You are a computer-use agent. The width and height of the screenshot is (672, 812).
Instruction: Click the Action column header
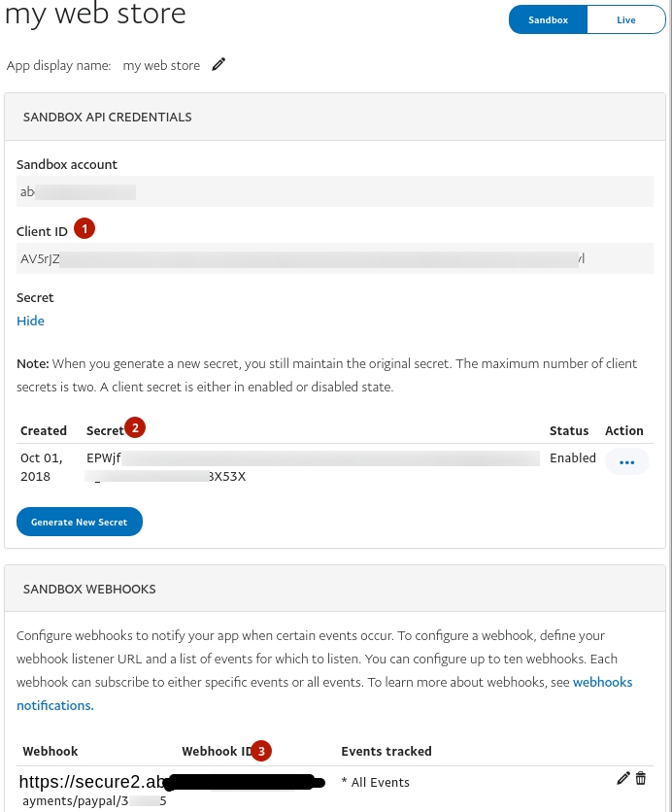623,430
